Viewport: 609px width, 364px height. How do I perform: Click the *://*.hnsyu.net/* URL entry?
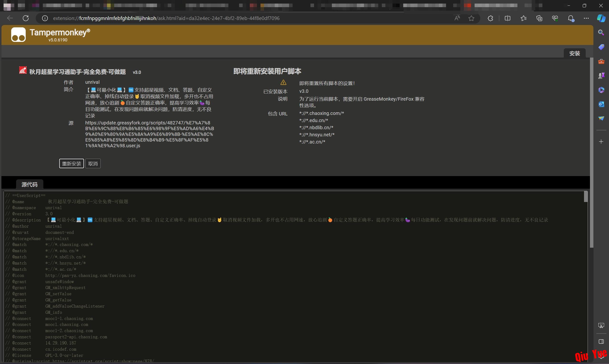tap(317, 135)
